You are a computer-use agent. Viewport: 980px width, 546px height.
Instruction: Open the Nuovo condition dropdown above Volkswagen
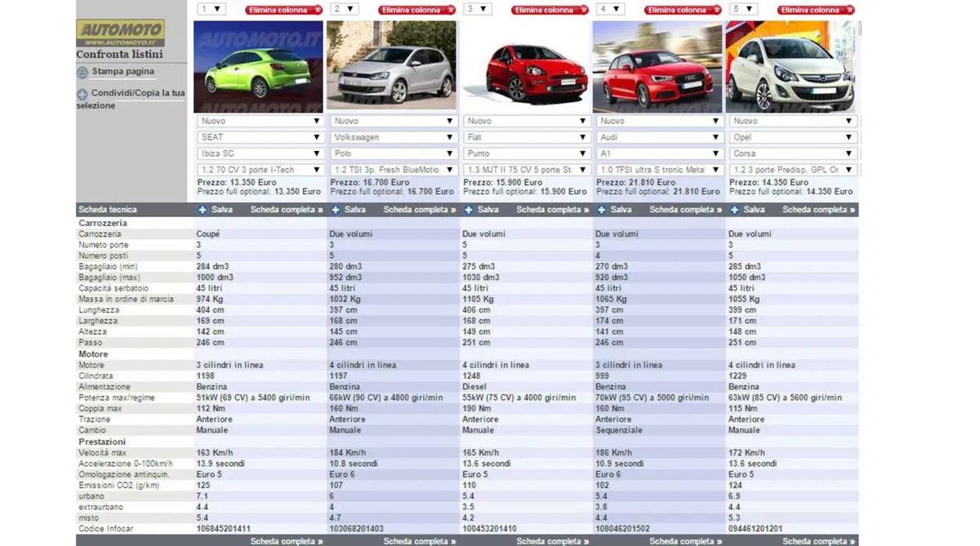click(x=394, y=121)
